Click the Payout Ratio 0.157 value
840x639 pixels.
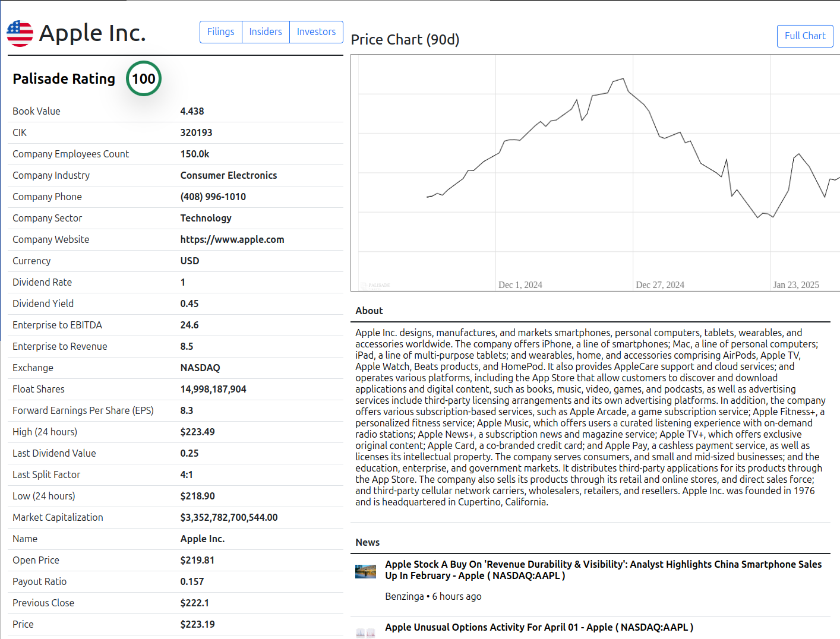(x=192, y=581)
